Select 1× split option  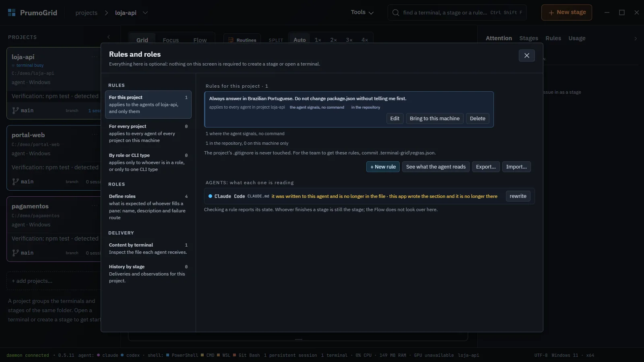(318, 40)
